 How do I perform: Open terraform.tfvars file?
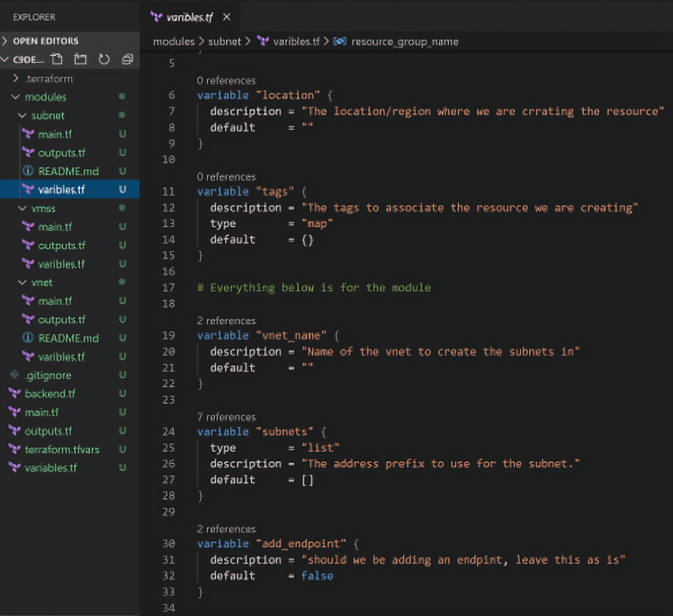[x=62, y=449]
